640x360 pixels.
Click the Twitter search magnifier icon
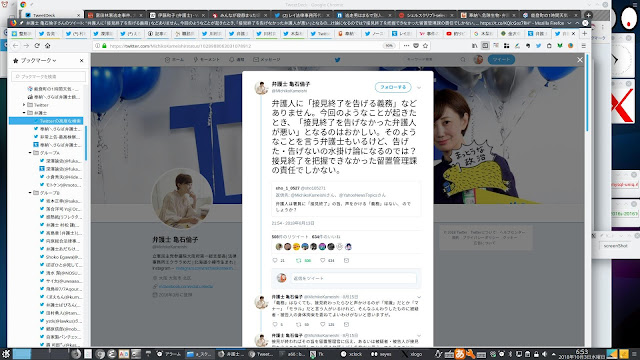(463, 60)
